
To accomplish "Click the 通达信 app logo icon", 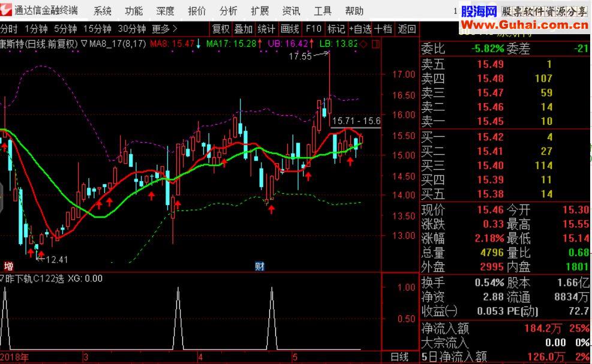I will click(5, 10).
